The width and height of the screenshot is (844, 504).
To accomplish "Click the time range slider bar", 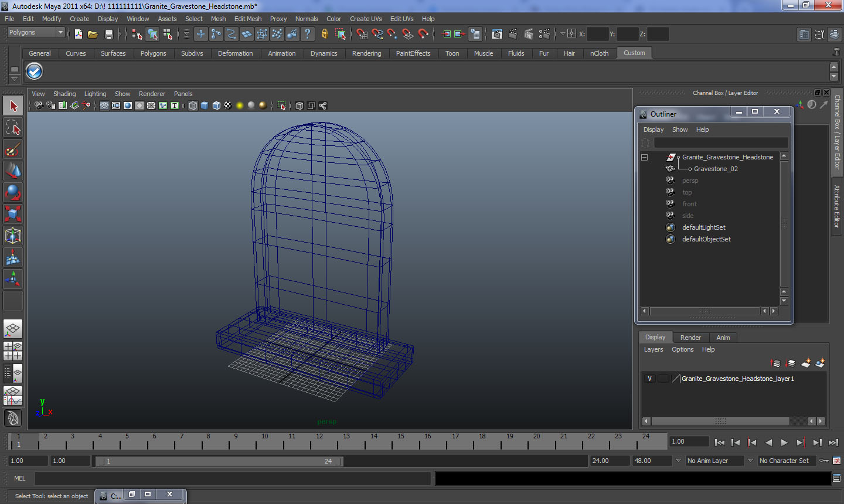I will coord(220,461).
